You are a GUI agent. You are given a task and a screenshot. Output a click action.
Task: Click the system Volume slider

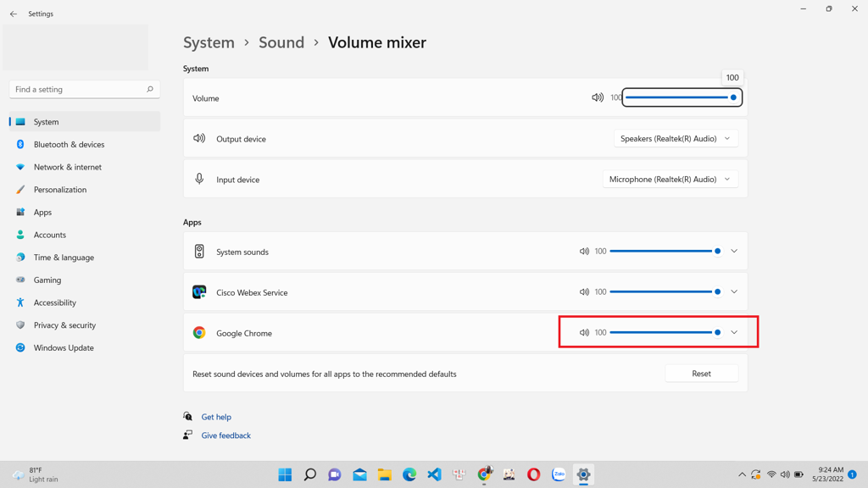click(682, 97)
